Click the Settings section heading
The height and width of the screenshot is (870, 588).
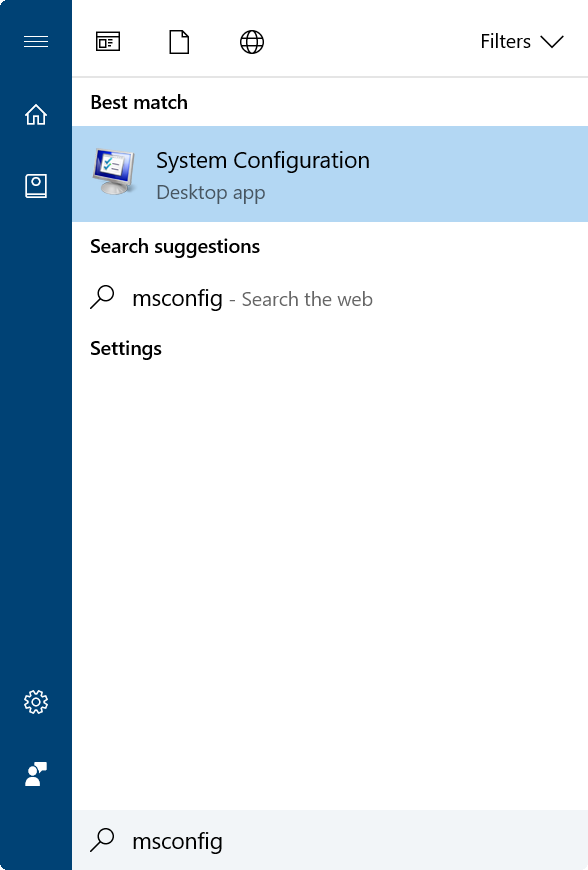coord(125,348)
